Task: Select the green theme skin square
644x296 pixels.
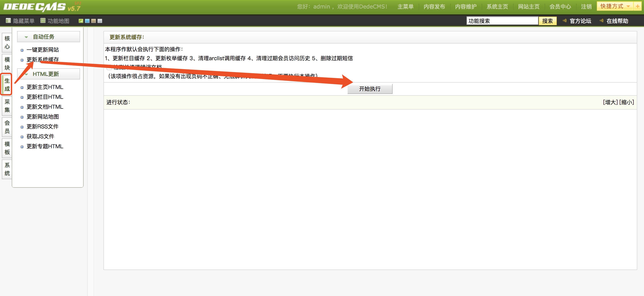Action: [81, 21]
